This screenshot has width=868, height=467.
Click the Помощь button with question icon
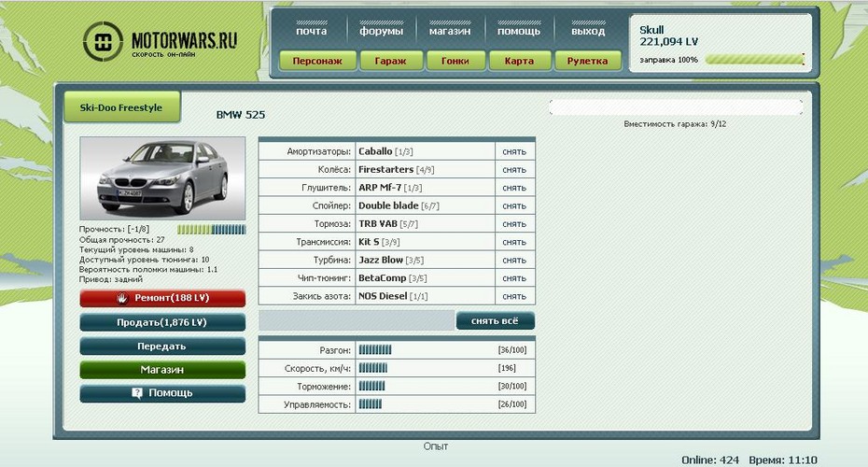162,393
